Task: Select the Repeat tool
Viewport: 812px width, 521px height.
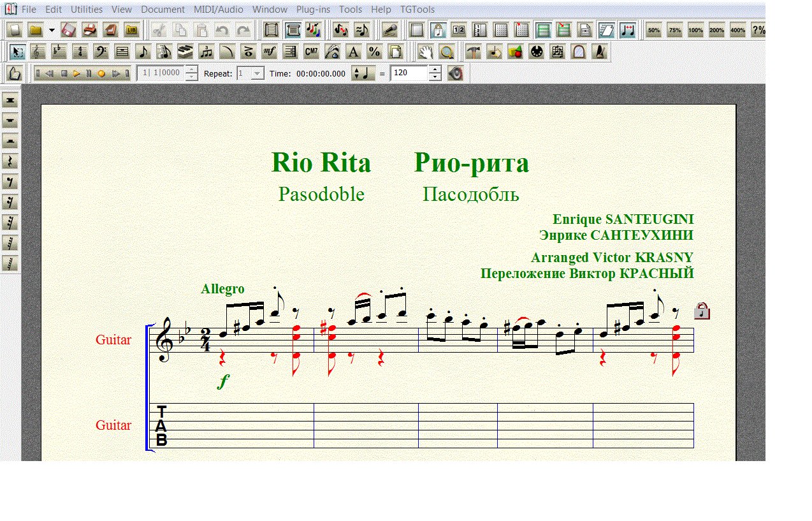Action: tap(290, 52)
